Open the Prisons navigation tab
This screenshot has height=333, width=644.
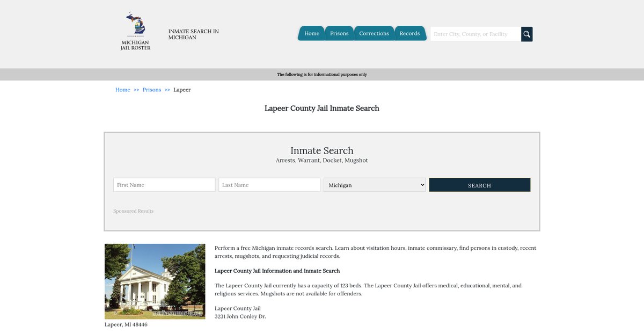339,33
